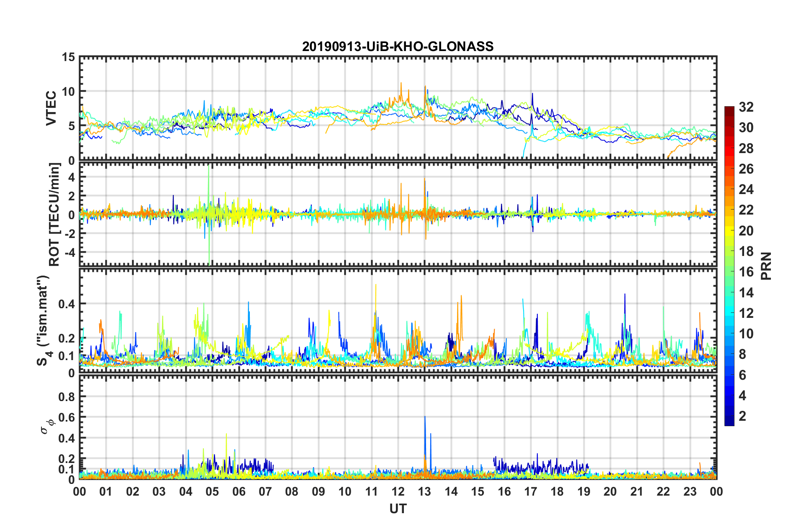Click the colorbar tick label 16
The image size is (796, 532).
pos(746,272)
